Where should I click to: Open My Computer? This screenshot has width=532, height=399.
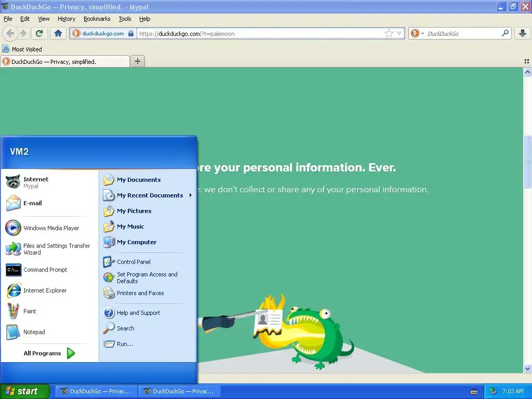tap(148, 242)
